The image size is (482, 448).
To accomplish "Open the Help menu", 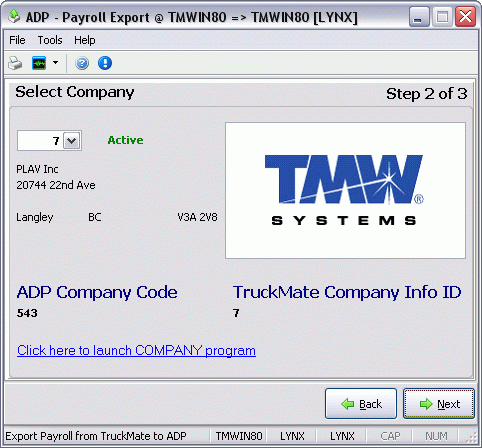I will [x=85, y=40].
